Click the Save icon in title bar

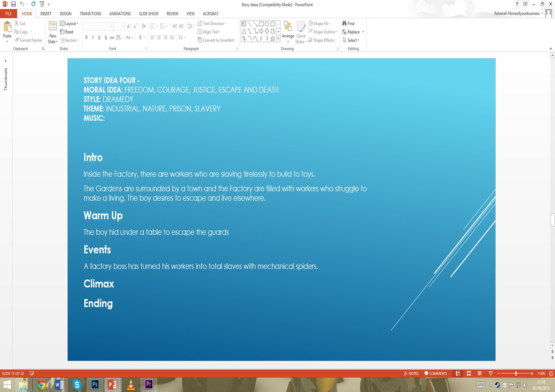(x=14, y=4)
